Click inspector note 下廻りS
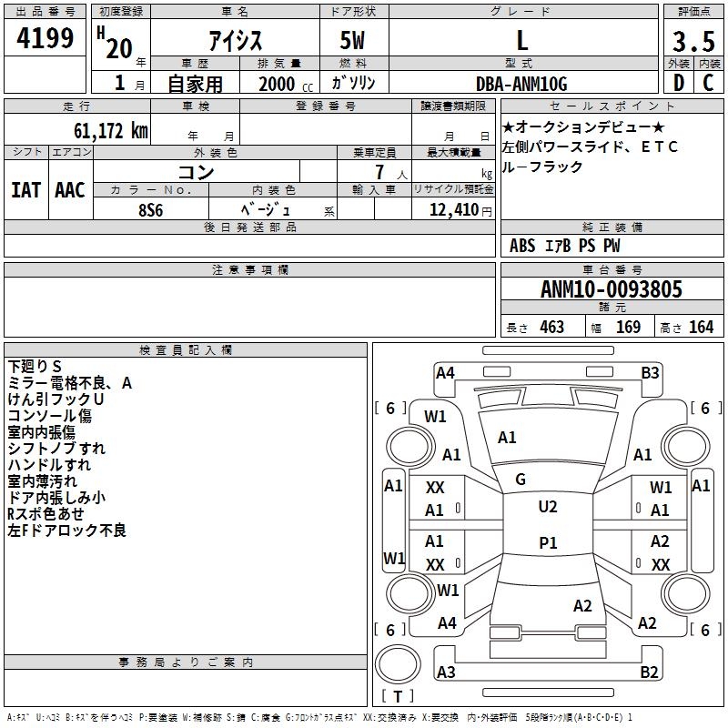This screenshot has width=728, height=728. click(35, 367)
